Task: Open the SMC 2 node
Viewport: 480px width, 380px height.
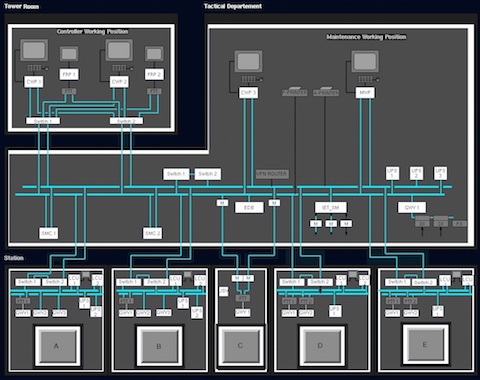Action: pyautogui.click(x=153, y=233)
